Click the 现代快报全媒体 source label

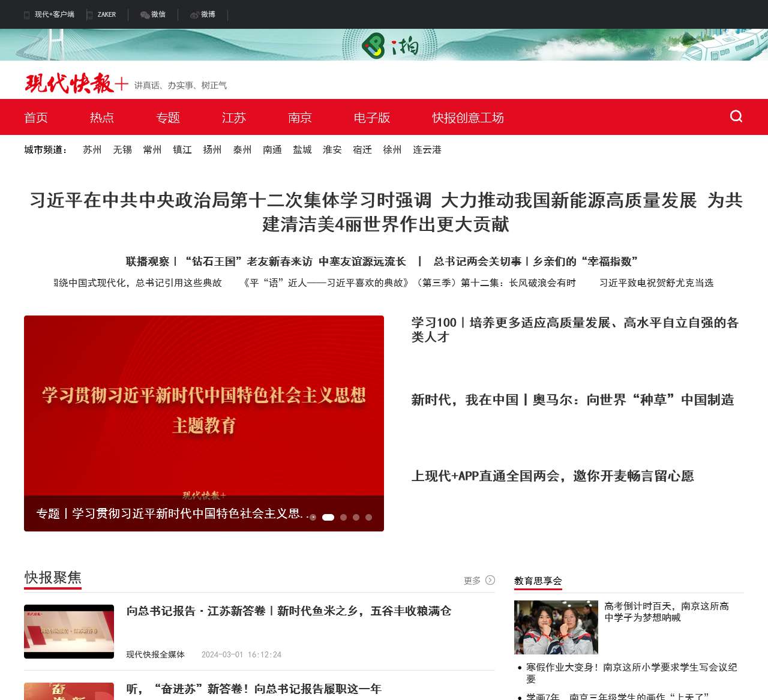point(155,654)
